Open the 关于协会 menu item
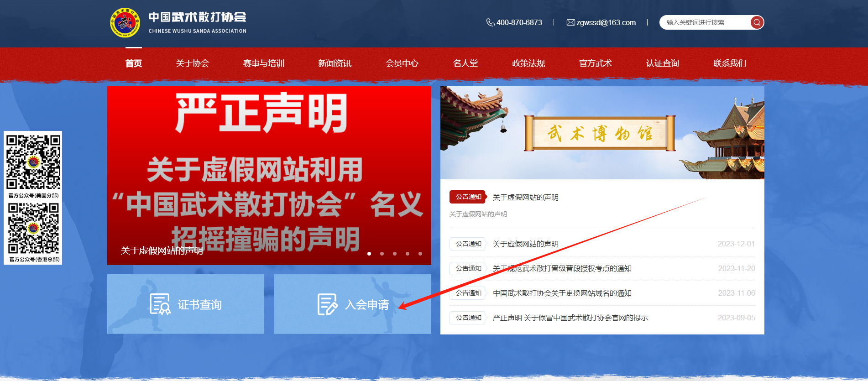 (x=193, y=63)
